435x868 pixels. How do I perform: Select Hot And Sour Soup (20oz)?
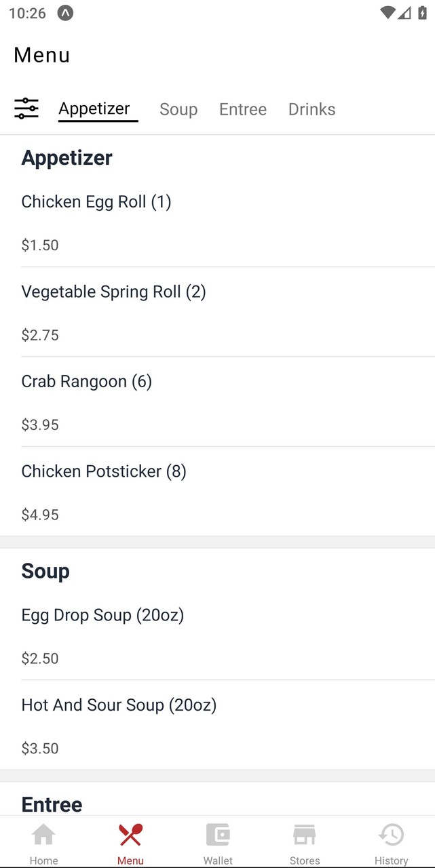coord(119,705)
